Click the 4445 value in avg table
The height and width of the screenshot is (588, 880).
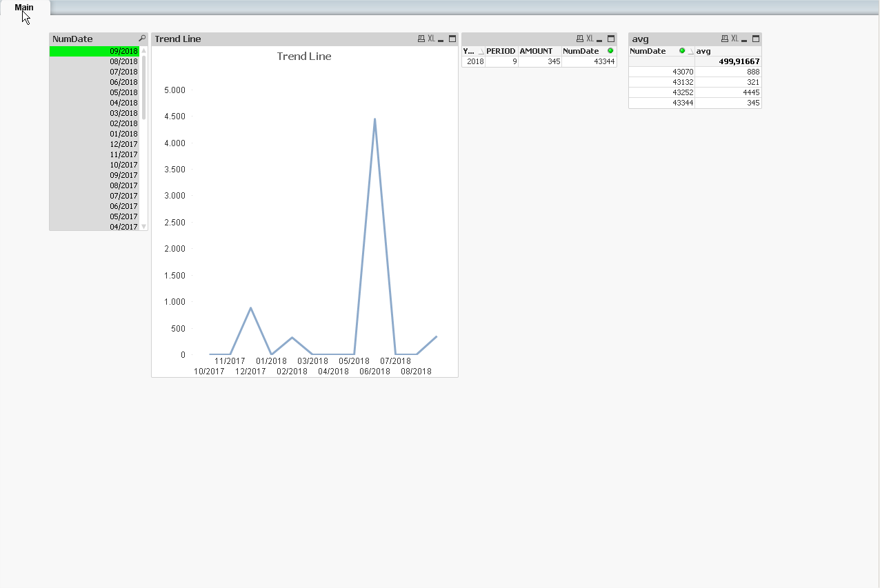pos(728,92)
